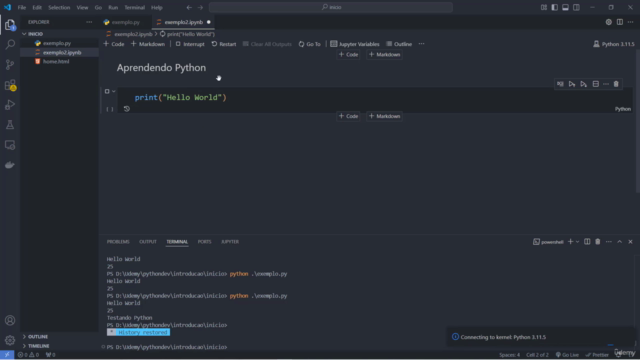
Task: Execute cells above icon in cell toolbar
Action: (x=572, y=84)
